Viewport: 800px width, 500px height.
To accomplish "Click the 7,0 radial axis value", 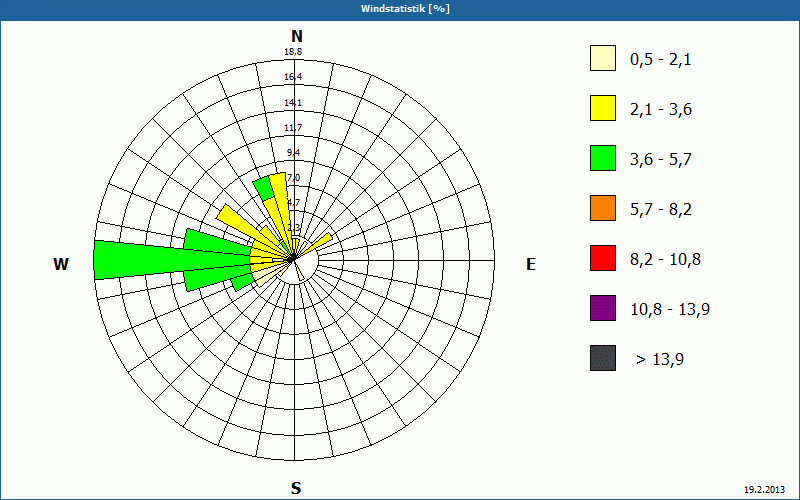I will 293,178.
